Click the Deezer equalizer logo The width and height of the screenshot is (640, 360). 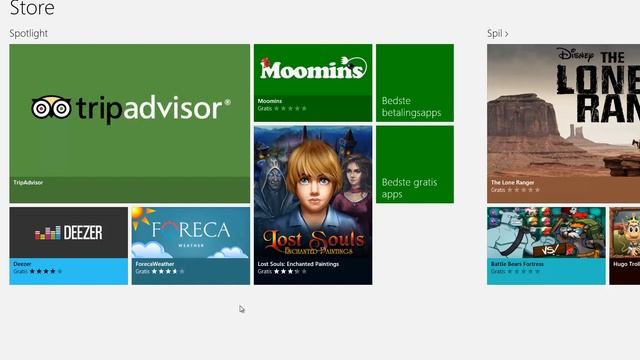[x=48, y=233]
